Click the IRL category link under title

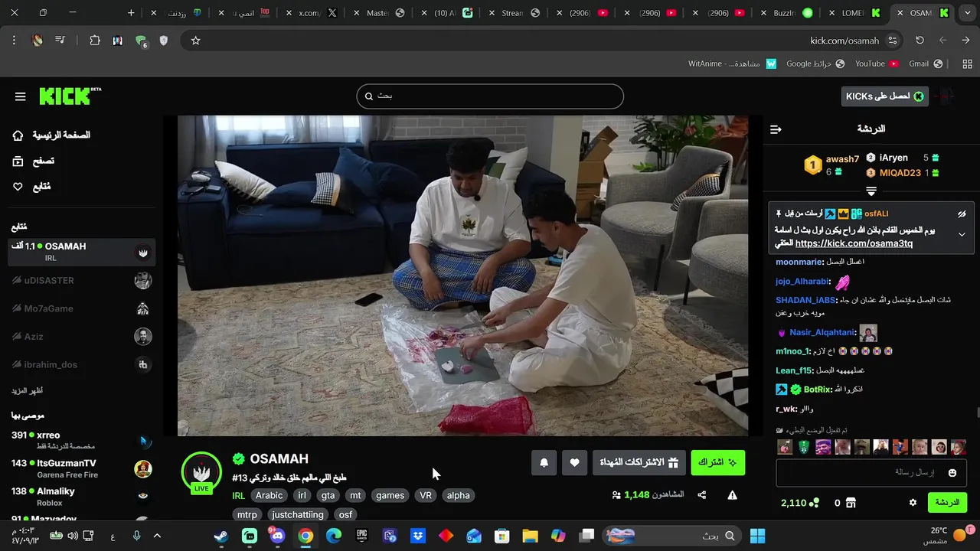[239, 495]
